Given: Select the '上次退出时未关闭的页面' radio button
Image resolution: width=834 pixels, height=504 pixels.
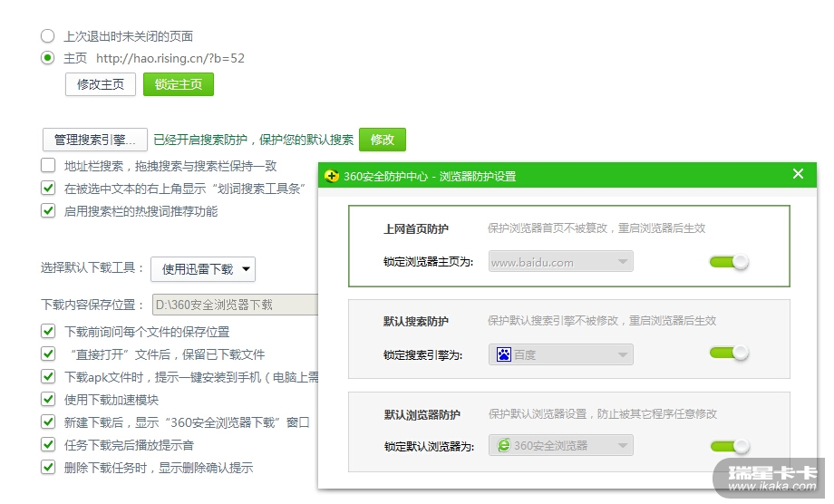Looking at the screenshot, I should coord(47,36).
